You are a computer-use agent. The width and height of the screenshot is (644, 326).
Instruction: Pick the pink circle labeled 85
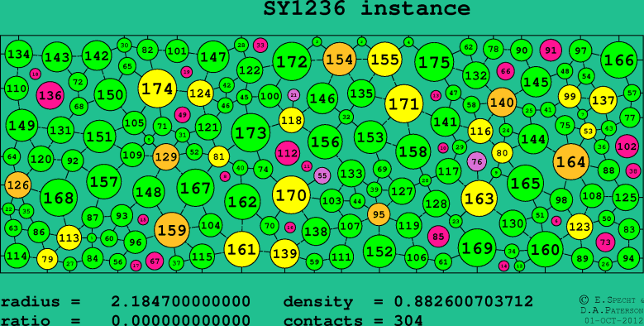click(x=438, y=237)
